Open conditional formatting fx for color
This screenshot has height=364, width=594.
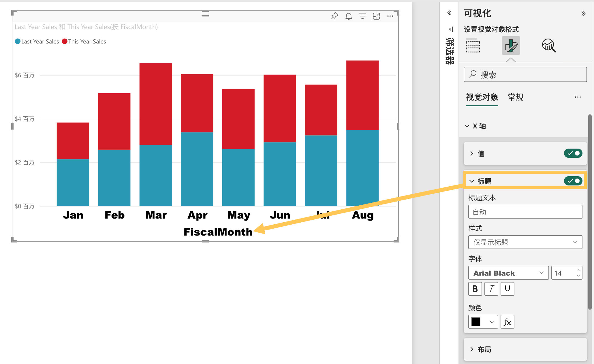pos(507,322)
